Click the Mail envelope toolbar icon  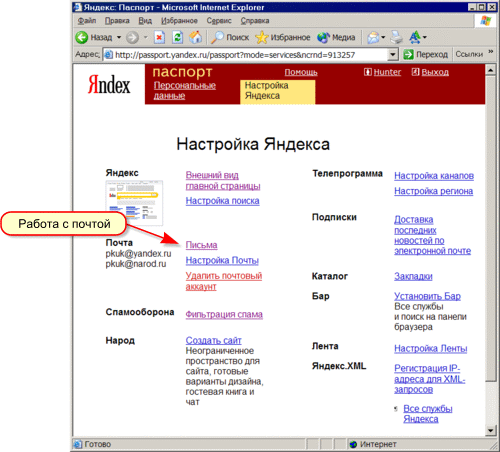373,37
